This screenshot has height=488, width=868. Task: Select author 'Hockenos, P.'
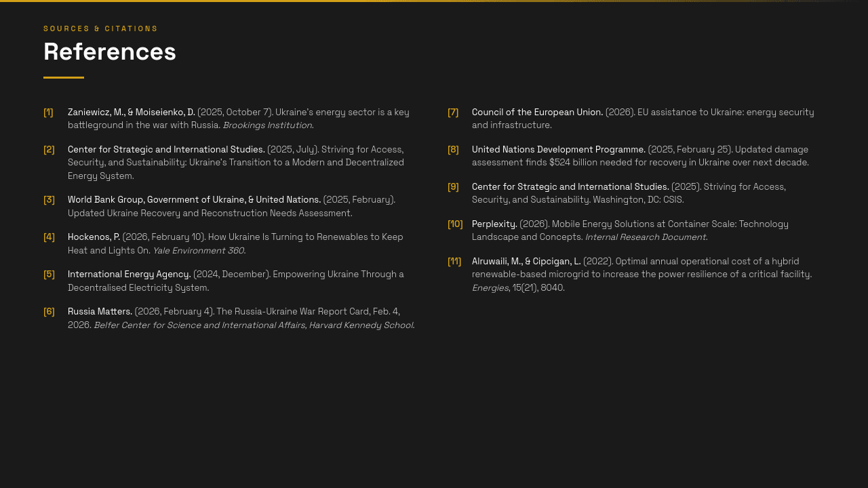(x=94, y=237)
